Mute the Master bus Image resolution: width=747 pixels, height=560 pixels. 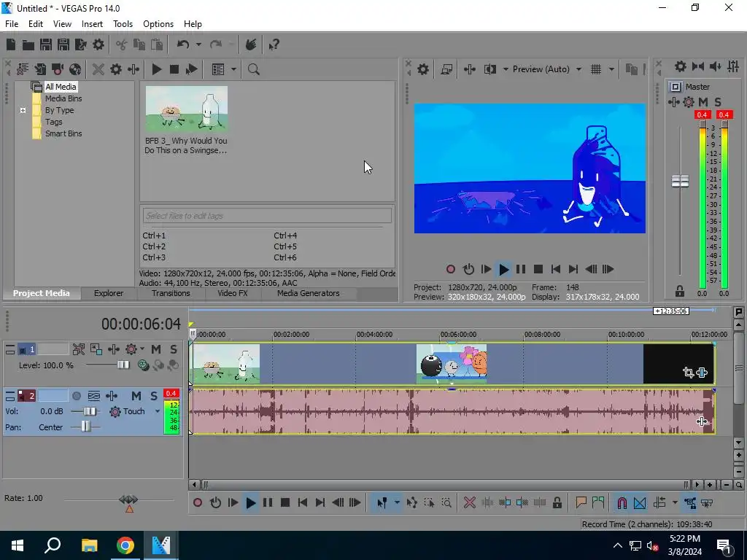click(x=703, y=102)
